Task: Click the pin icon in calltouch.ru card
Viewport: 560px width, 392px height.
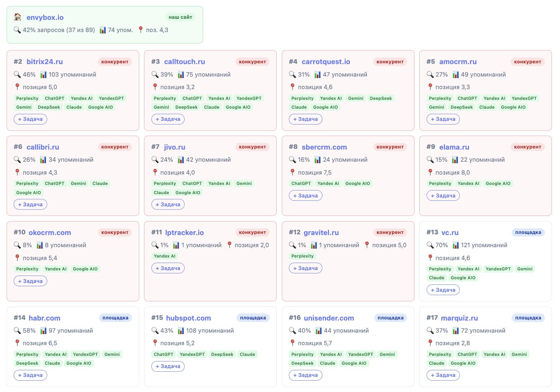Action: 155,87
